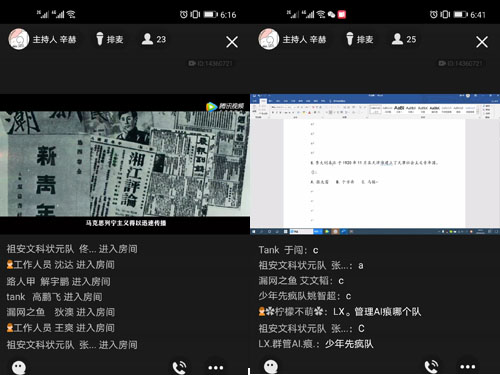Select message 'LX.群管AI.痕.: 少年先疯队'
The image size is (500, 375).
[316, 344]
